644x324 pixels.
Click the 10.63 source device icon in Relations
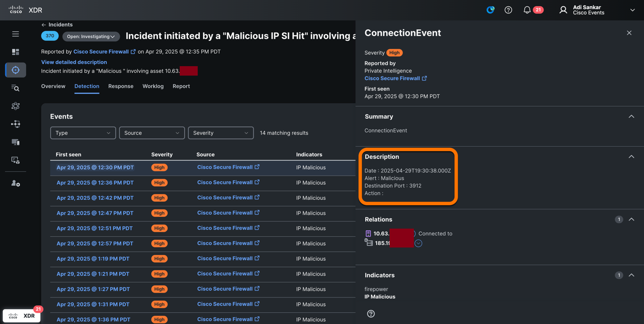point(368,234)
